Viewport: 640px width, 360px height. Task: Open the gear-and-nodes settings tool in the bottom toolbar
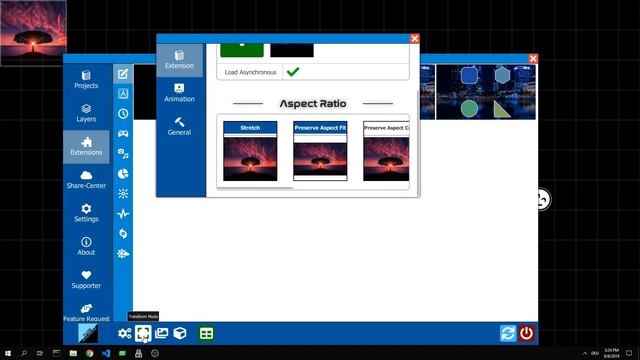click(124, 333)
